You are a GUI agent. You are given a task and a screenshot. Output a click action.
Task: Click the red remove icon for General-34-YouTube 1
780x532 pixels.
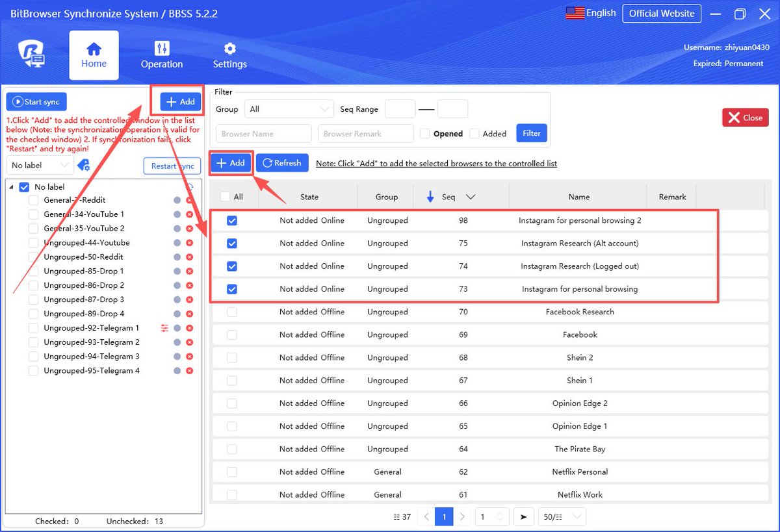190,214
